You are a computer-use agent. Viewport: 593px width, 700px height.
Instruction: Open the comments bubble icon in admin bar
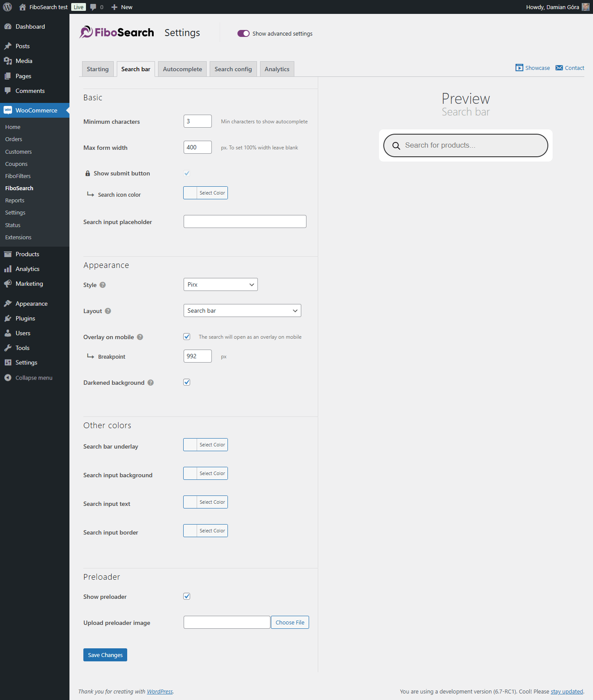93,7
